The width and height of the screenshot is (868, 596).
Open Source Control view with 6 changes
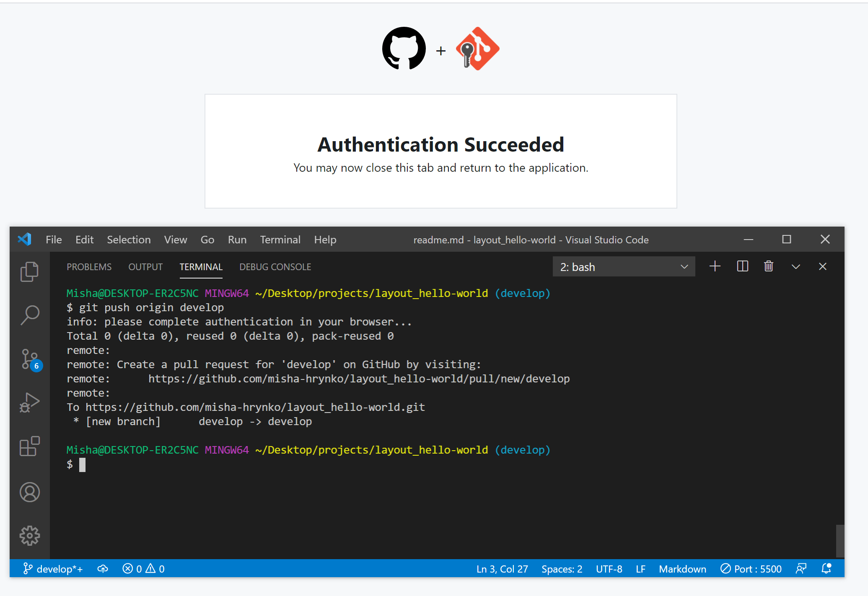coord(31,360)
